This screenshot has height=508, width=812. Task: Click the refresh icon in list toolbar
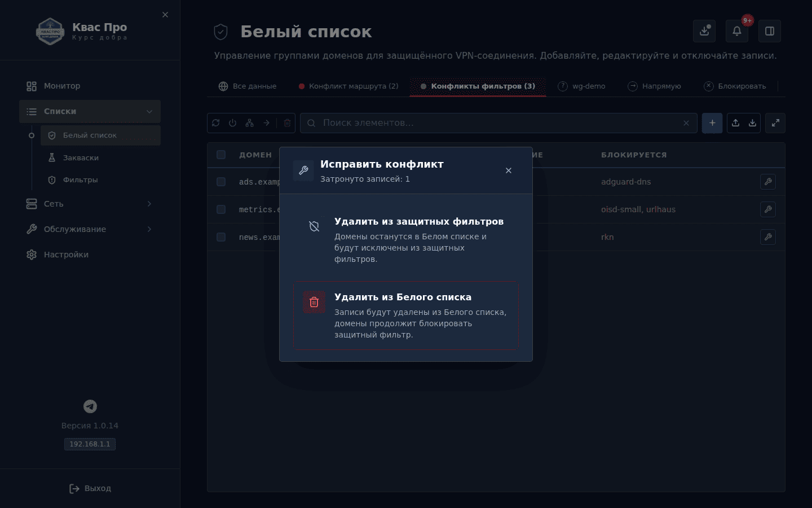click(216, 123)
